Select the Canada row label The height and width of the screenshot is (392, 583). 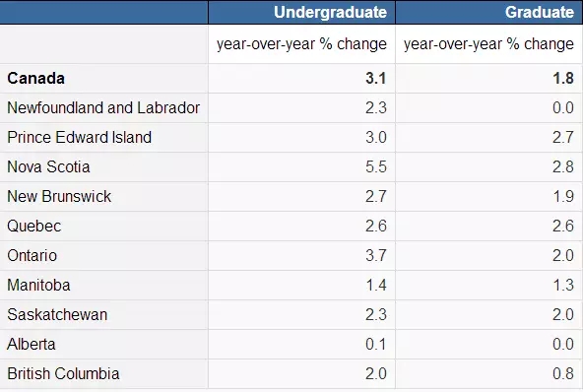[x=36, y=78]
